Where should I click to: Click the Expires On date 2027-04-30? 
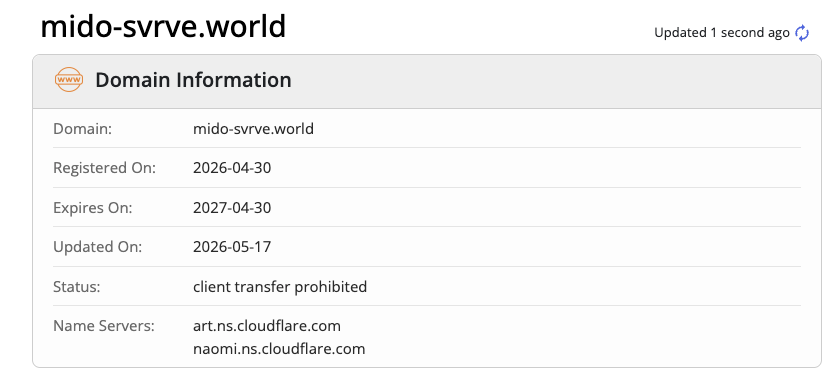[232, 208]
